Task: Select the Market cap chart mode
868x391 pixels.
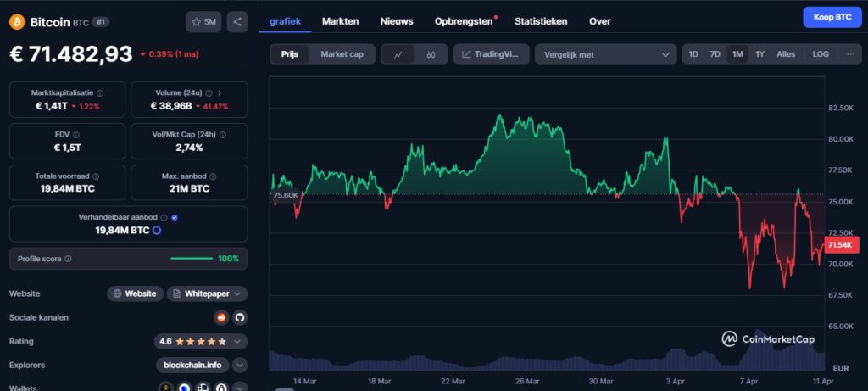Action: pyautogui.click(x=342, y=54)
